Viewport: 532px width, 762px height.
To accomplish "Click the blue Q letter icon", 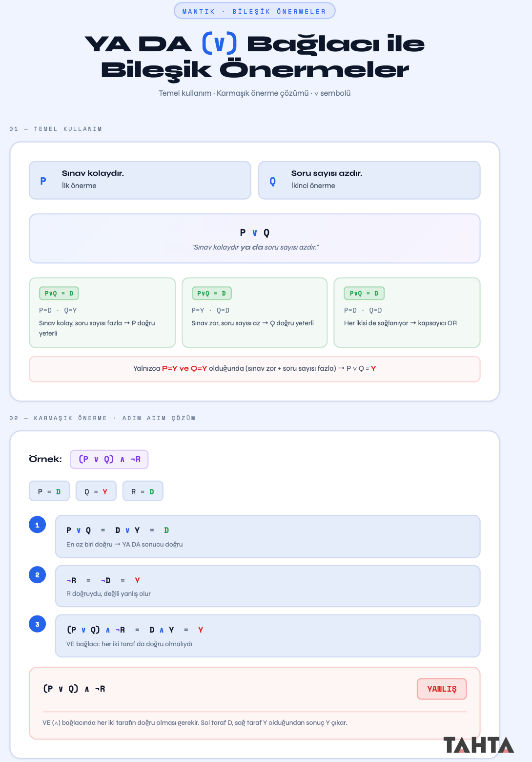I will pos(273,181).
